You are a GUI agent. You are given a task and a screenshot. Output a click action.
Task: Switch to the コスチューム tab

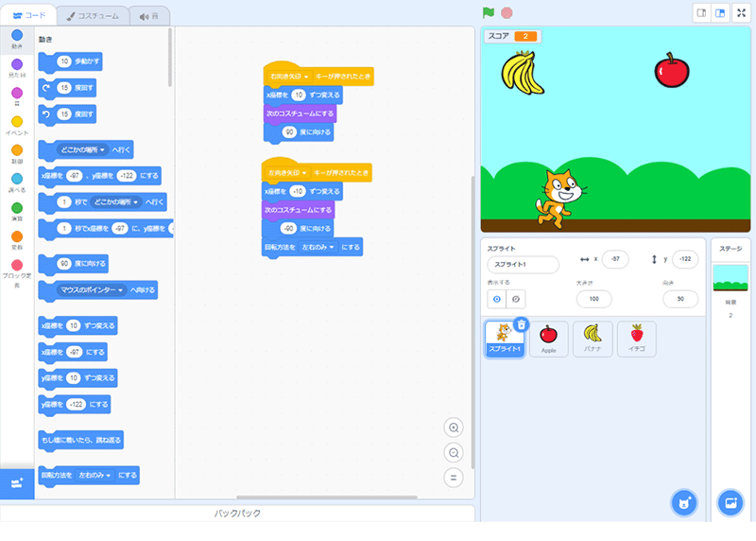coord(89,16)
